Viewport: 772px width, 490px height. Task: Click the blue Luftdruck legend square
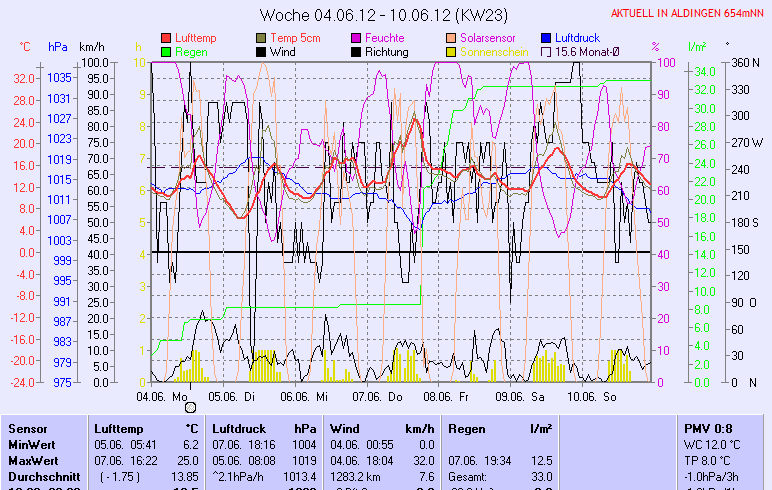[547, 38]
